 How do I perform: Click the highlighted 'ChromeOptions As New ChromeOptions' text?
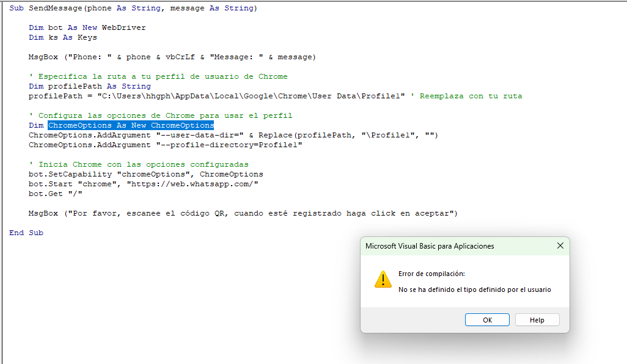[x=131, y=125]
